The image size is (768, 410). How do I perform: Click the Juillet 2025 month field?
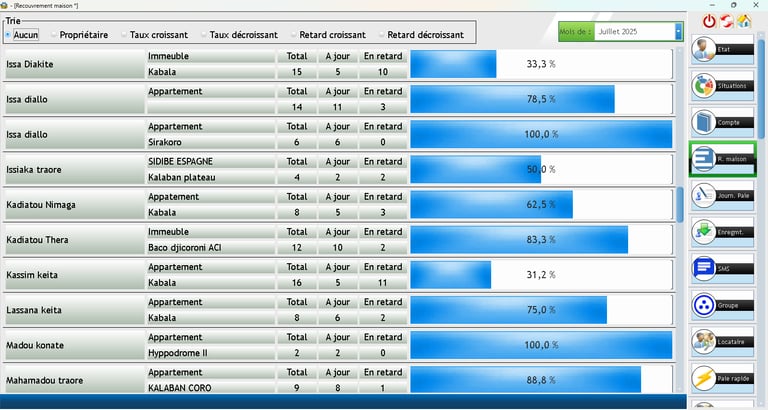[x=635, y=31]
